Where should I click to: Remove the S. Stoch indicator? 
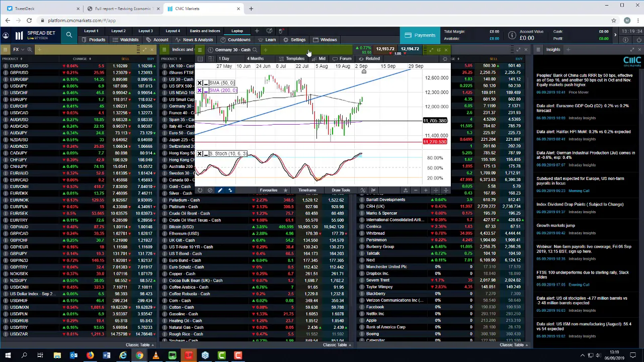coord(200,153)
